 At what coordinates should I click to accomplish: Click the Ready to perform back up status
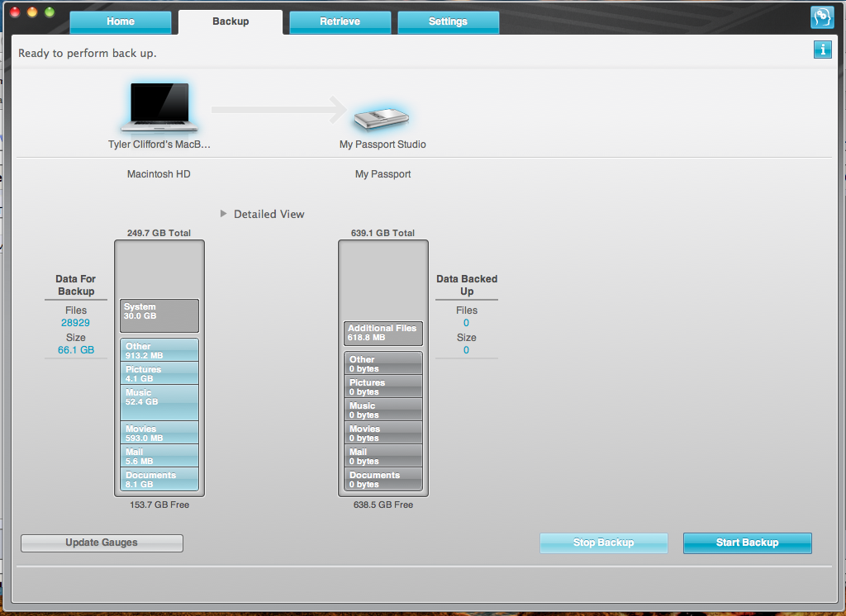pos(88,54)
